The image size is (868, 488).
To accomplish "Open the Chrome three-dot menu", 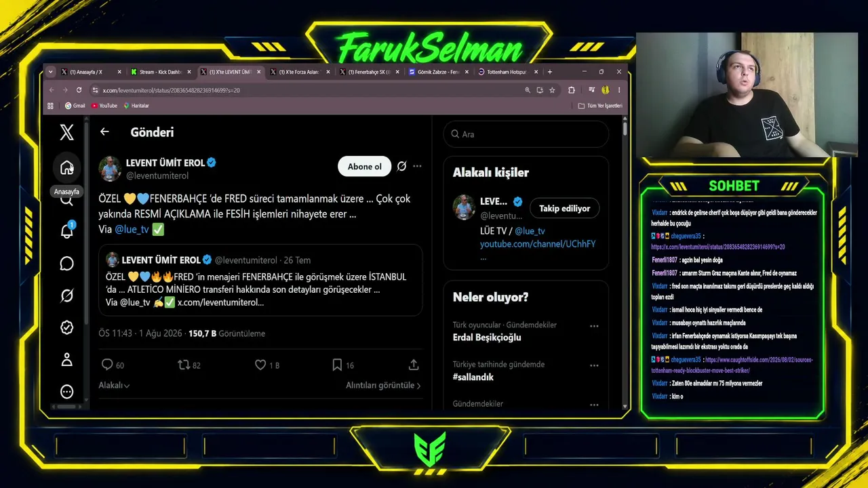I will point(618,89).
